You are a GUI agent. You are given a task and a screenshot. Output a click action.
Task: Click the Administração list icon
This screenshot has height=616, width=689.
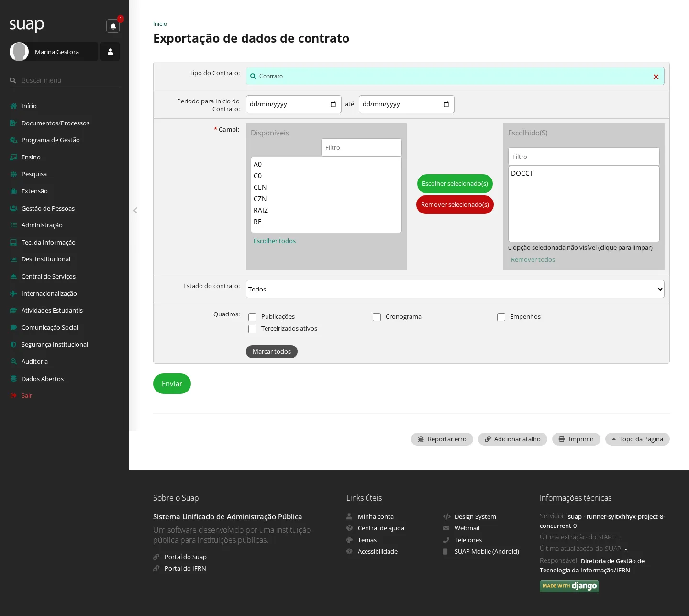pos(13,225)
